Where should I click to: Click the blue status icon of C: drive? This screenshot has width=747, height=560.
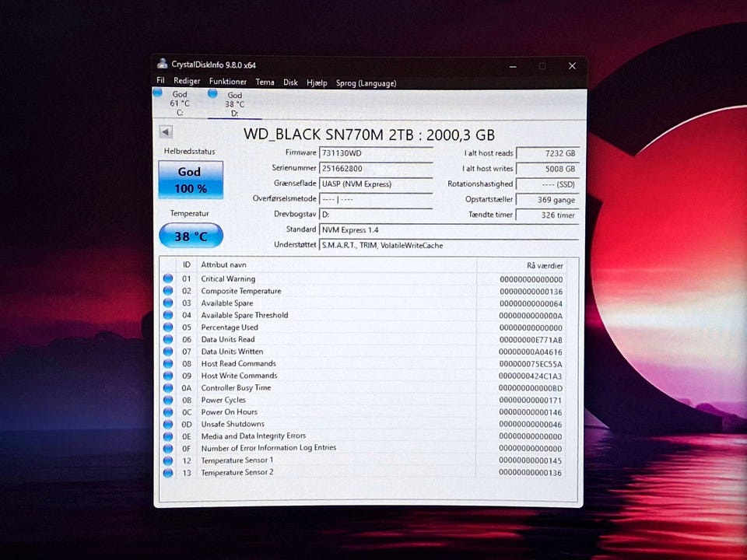(x=158, y=93)
